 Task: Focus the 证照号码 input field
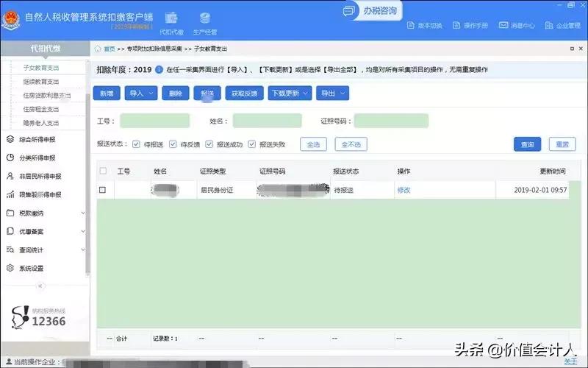coord(391,121)
